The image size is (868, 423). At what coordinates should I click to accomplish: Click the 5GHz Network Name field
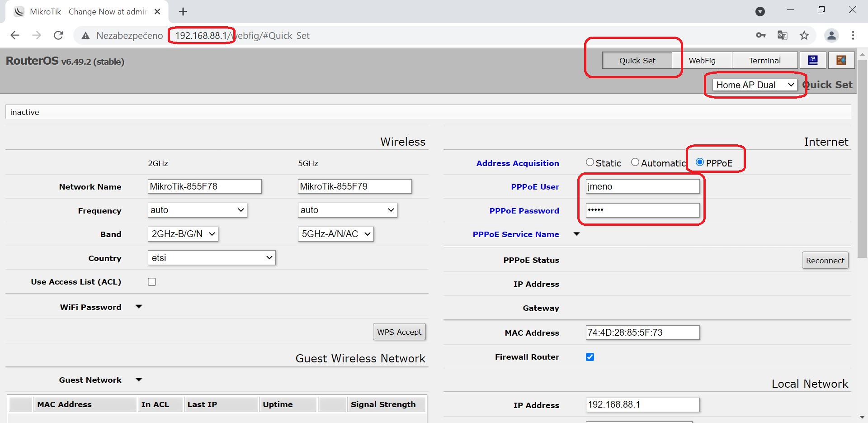click(355, 186)
